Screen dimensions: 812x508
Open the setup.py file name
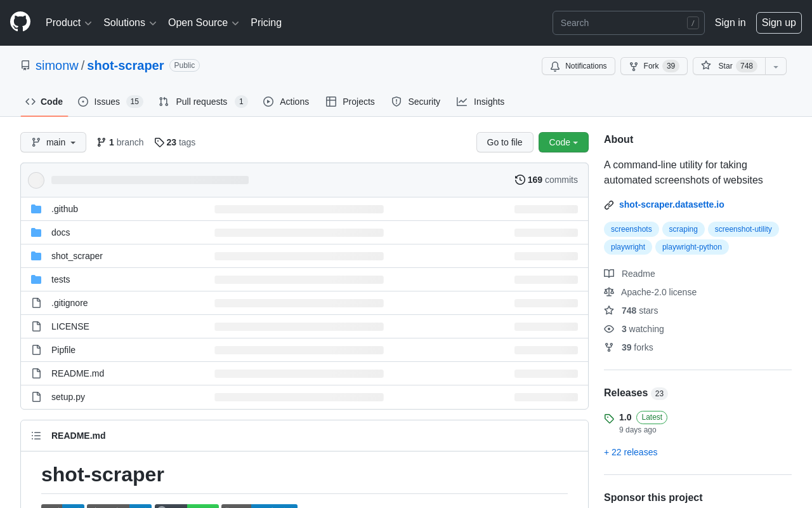point(68,397)
